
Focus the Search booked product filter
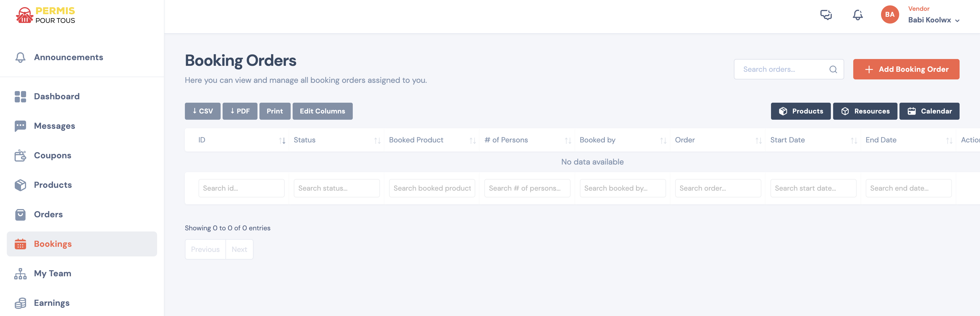pos(432,188)
